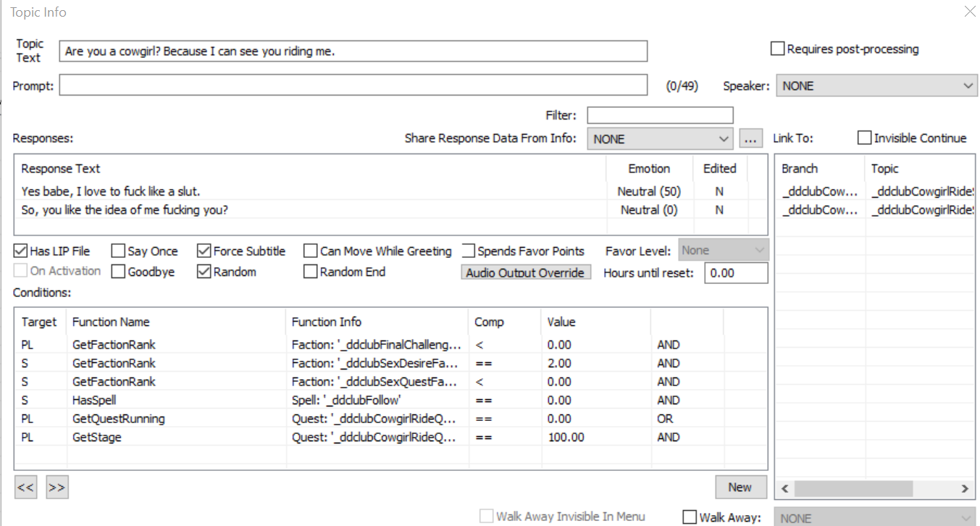
Task: Select the GetFactionRank row with value 2.00
Action: 391,363
